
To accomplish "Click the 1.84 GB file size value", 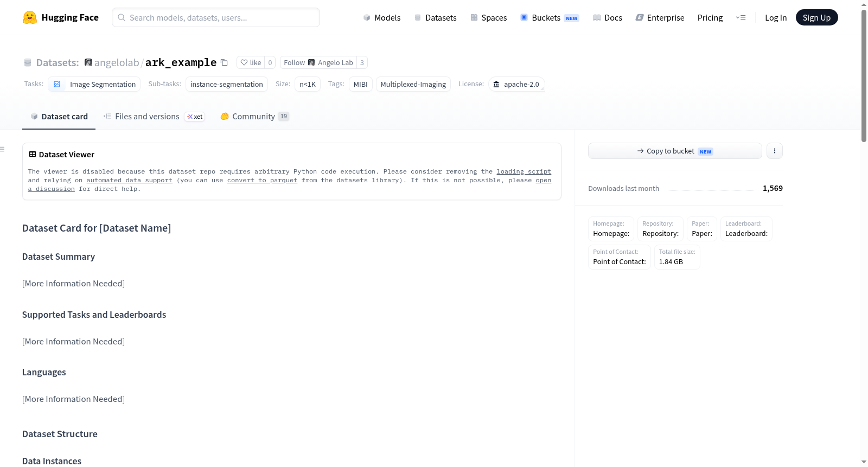I will coord(671,261).
